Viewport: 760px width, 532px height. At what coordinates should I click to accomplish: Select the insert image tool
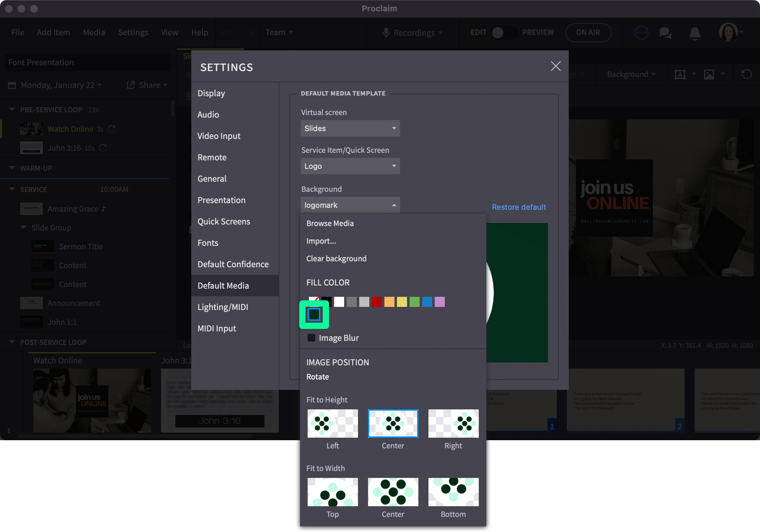coord(708,74)
